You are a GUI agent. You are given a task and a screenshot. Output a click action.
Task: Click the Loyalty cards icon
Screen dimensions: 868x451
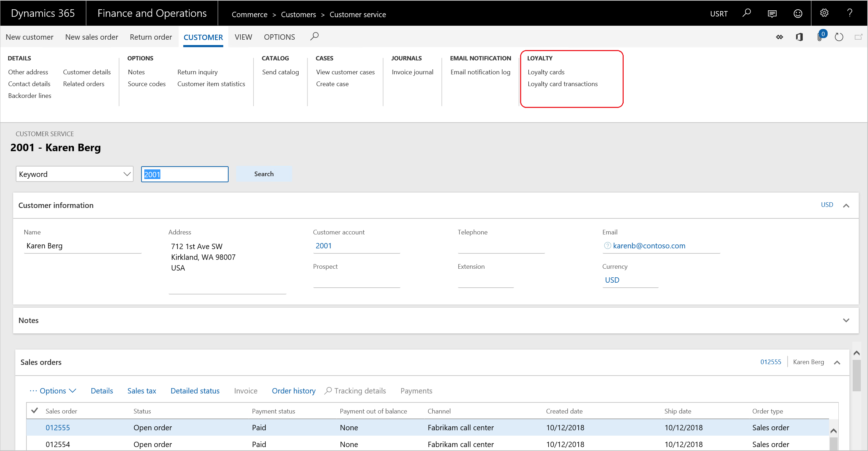(x=545, y=72)
